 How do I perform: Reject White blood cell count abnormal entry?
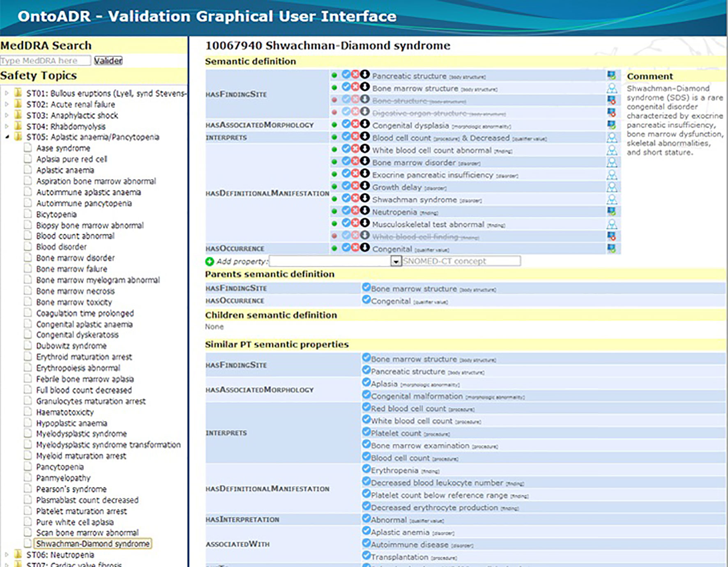coord(355,149)
